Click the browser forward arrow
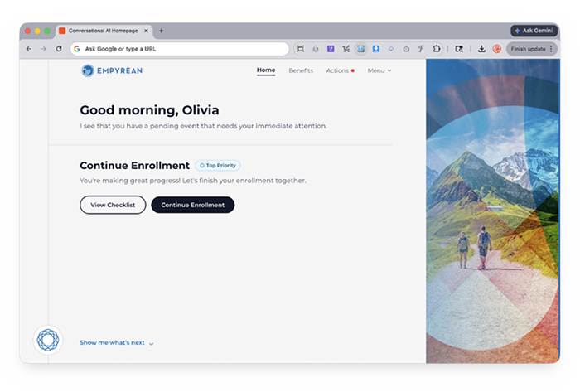The width and height of the screenshot is (580, 392). point(44,49)
